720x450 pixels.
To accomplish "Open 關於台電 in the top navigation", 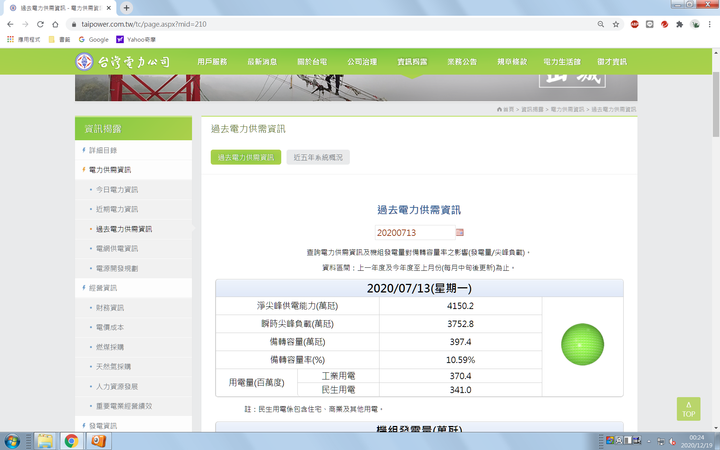I will 312,62.
